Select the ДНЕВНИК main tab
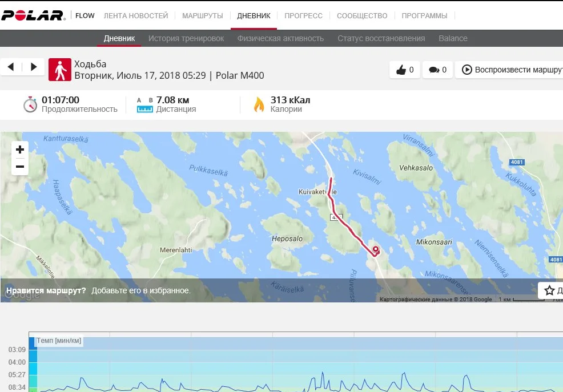The image size is (563, 392). pyautogui.click(x=254, y=16)
